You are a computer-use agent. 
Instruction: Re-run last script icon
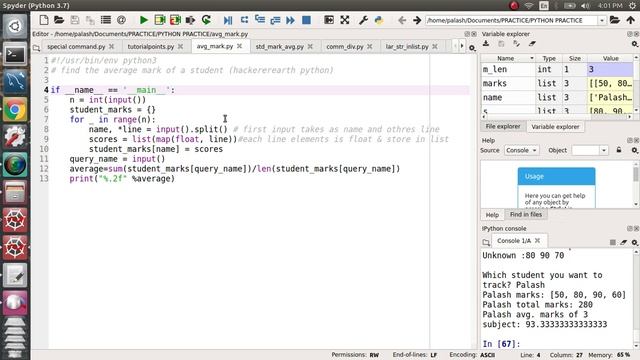[x=206, y=20]
